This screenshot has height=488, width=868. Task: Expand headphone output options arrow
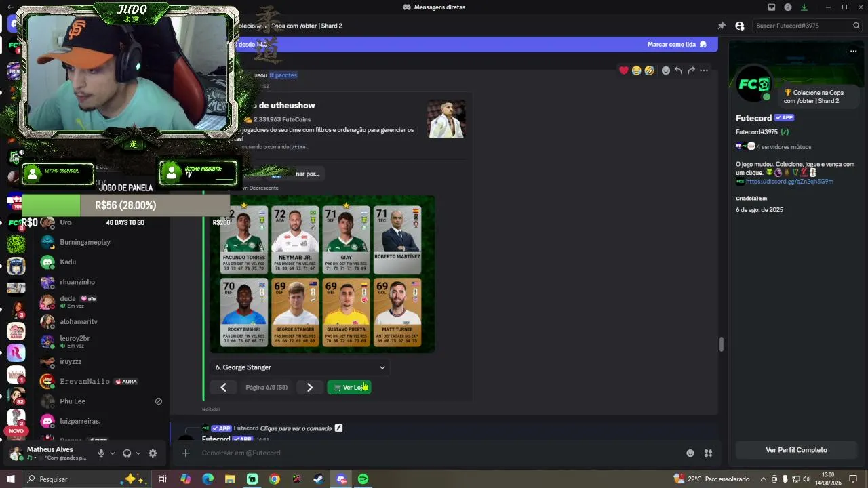point(138,453)
